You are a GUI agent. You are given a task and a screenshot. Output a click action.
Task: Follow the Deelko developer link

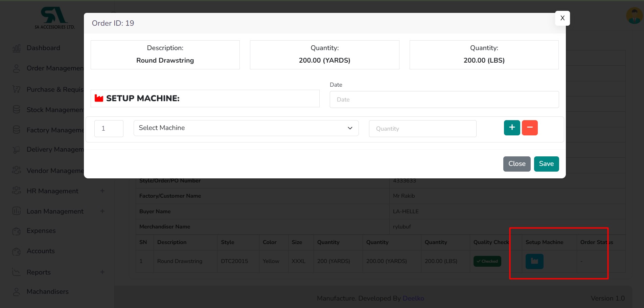pos(413,298)
